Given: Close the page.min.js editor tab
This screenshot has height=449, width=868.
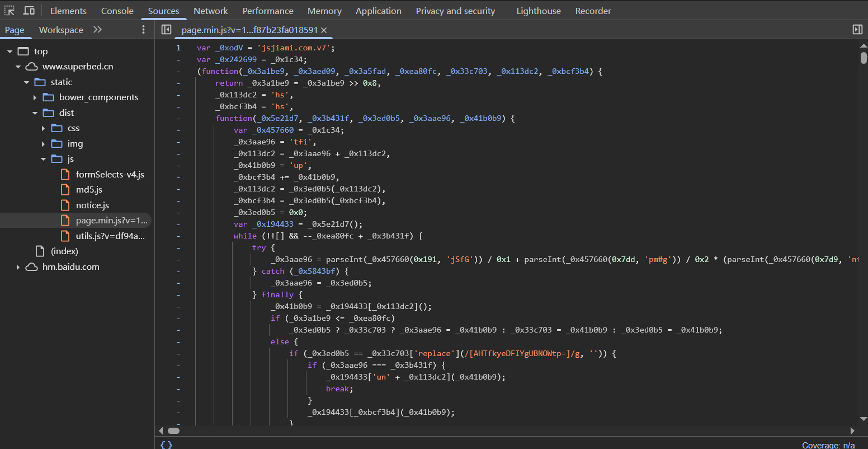Looking at the screenshot, I should 324,30.
